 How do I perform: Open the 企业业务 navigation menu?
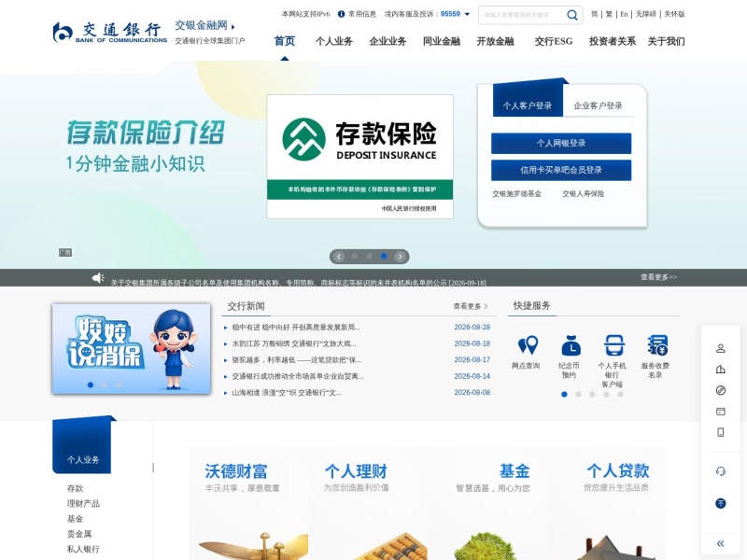pyautogui.click(x=388, y=41)
